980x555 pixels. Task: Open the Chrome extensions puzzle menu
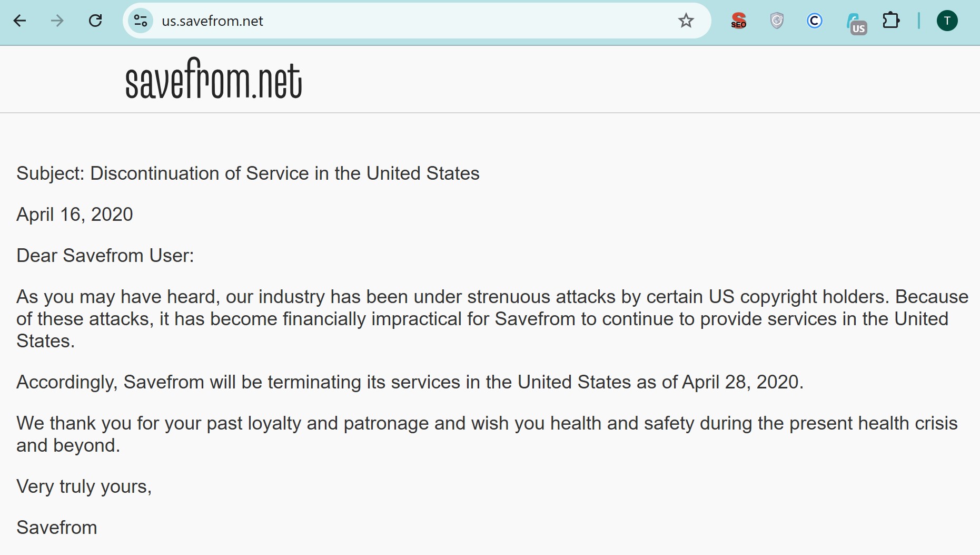point(891,21)
